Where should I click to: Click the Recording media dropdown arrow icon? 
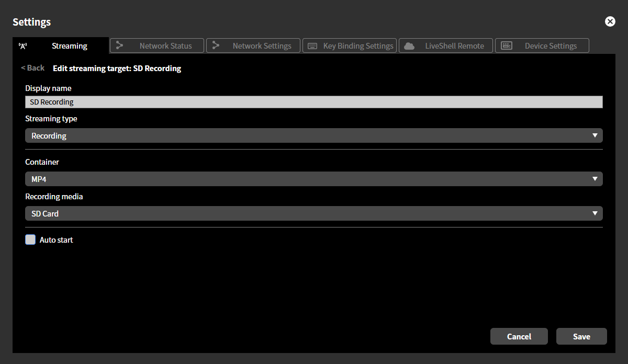pyautogui.click(x=595, y=213)
